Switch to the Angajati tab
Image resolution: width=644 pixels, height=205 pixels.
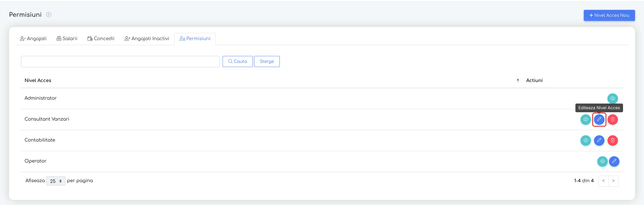pyautogui.click(x=33, y=39)
